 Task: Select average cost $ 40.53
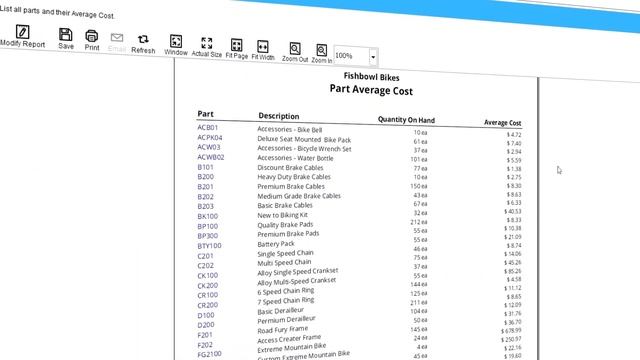pyautogui.click(x=513, y=211)
